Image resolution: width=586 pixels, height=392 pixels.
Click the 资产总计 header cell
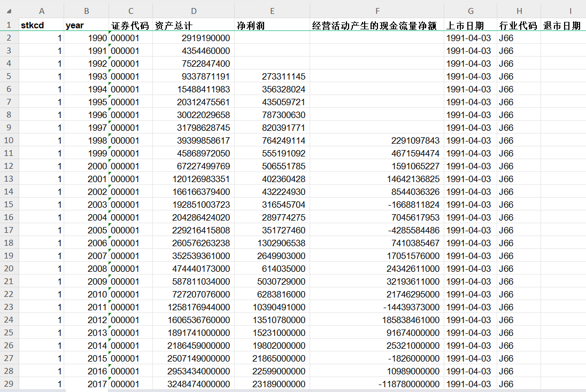(x=194, y=25)
